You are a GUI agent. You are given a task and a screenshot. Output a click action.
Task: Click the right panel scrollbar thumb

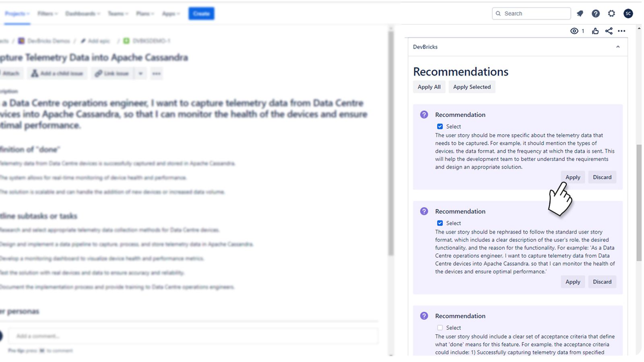[639, 203]
